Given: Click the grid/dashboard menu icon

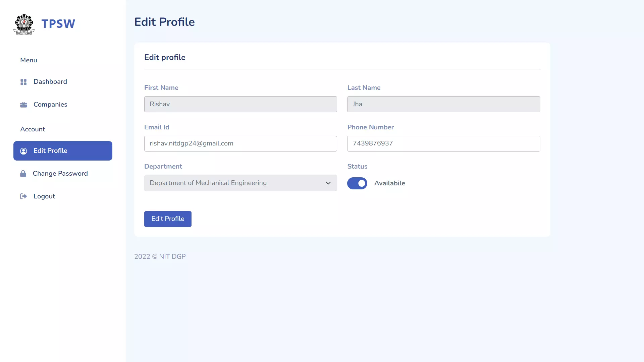Looking at the screenshot, I should point(23,82).
